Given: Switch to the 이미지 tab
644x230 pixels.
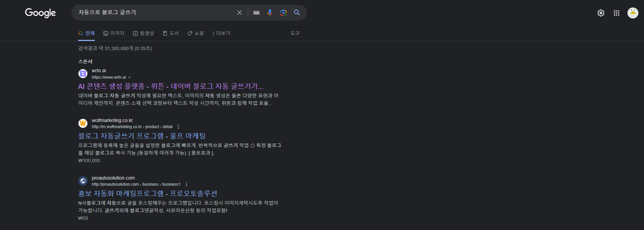Looking at the screenshot, I should 114,33.
